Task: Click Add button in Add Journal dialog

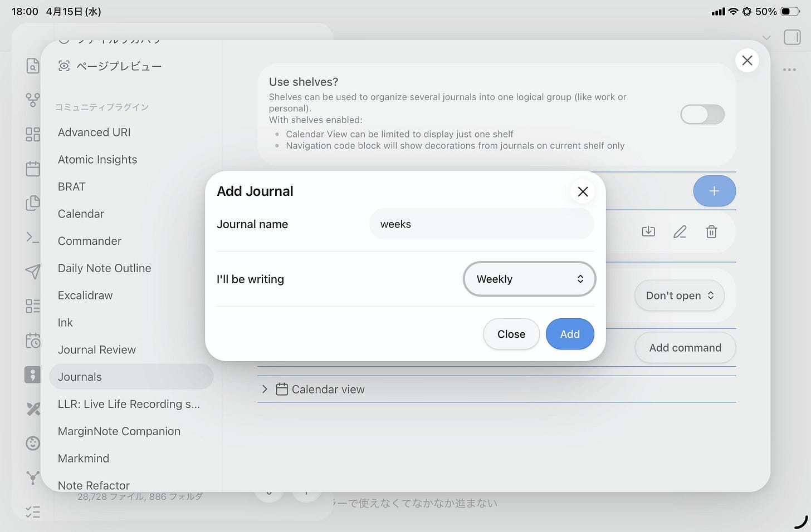Action: click(570, 334)
